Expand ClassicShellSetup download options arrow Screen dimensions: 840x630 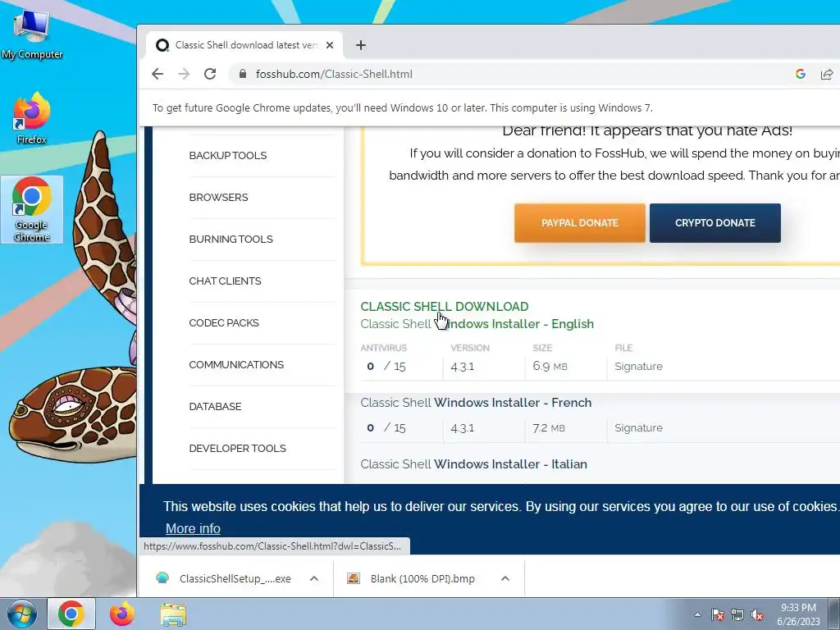[314, 578]
